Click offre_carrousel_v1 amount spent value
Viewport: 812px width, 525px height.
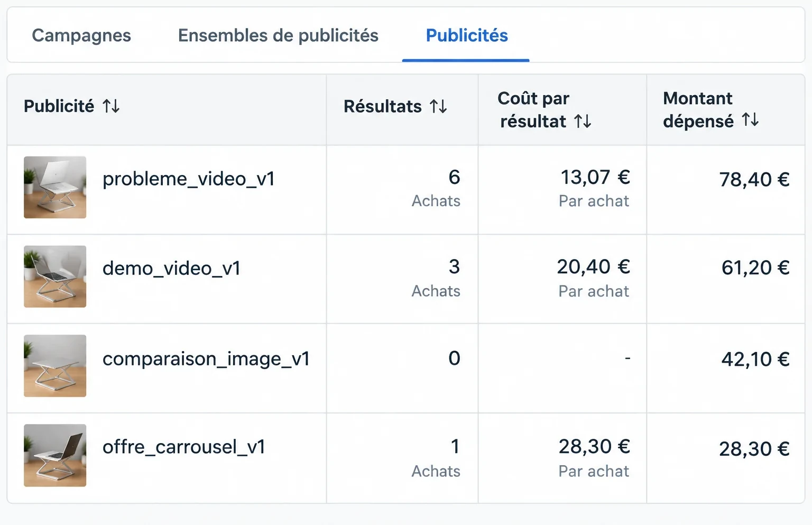(754, 449)
